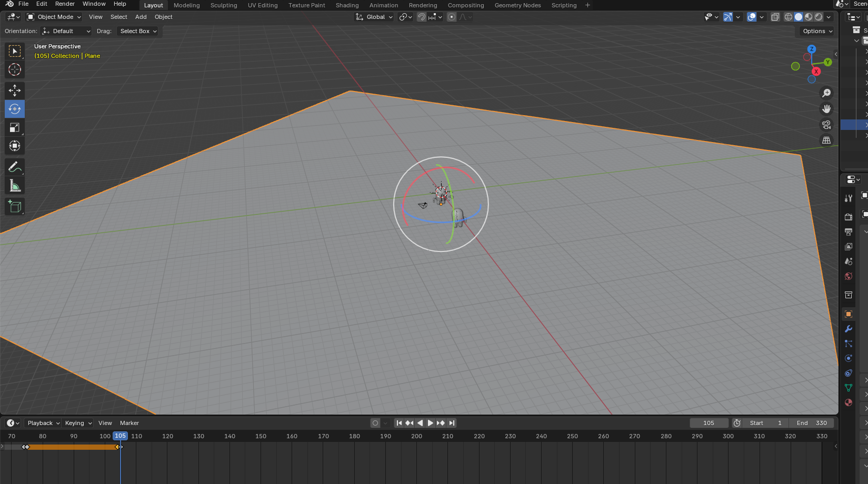The image size is (868, 484).
Task: Toggle X-ray view mode
Action: coord(775,17)
